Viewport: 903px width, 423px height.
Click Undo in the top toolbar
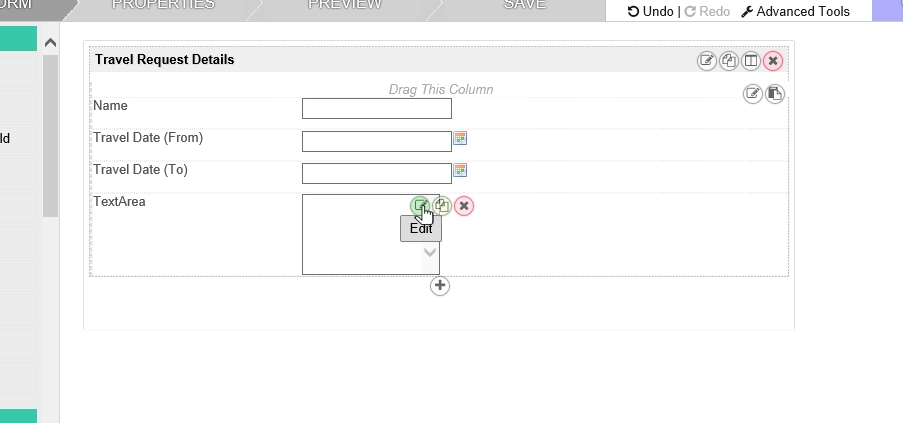(650, 11)
